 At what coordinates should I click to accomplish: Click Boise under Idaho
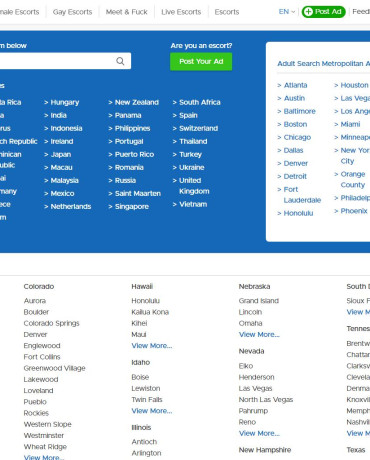[140, 377]
